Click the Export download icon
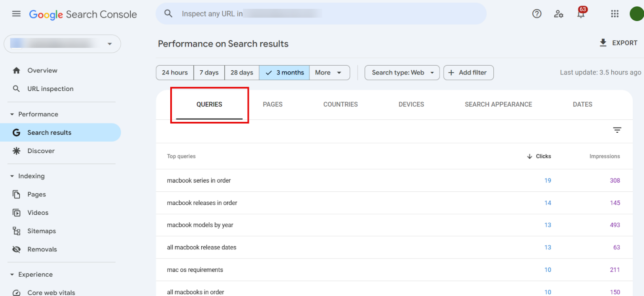 (x=603, y=42)
